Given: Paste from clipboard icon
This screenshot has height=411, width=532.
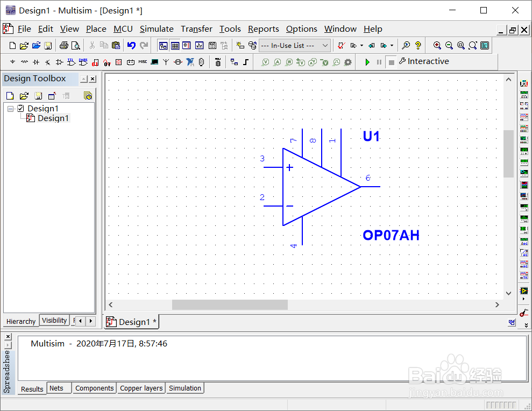Looking at the screenshot, I should click(116, 46).
